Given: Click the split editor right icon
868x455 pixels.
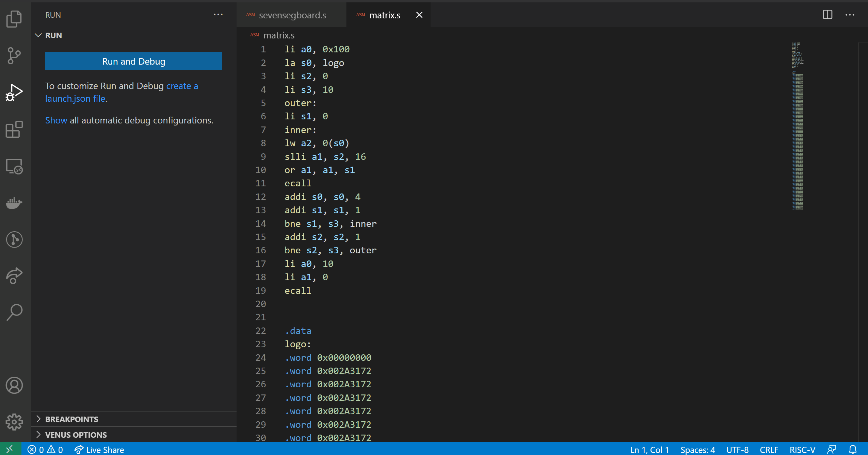Looking at the screenshot, I should pos(827,15).
